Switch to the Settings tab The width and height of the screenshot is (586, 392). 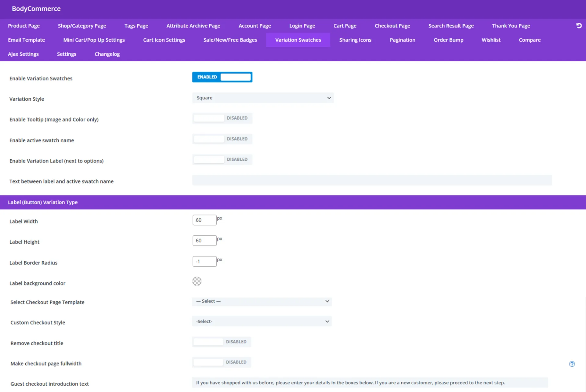67,54
